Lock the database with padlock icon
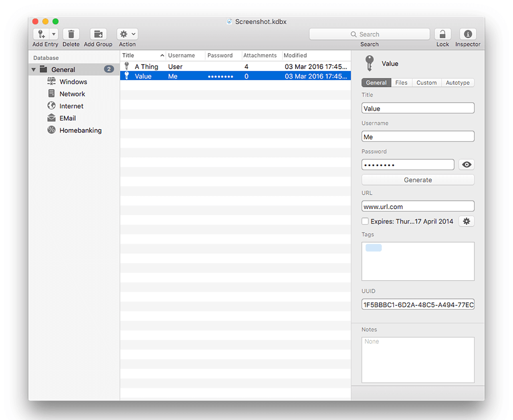This screenshot has width=513, height=420. pyautogui.click(x=442, y=34)
